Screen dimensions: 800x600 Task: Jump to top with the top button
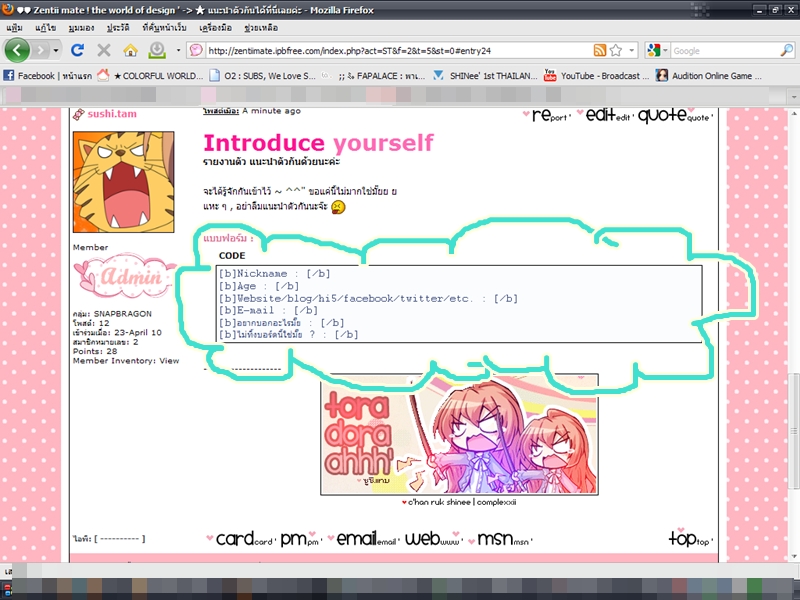[690, 538]
